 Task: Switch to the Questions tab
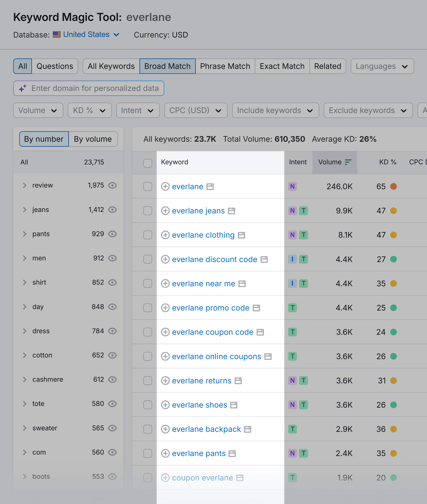coord(55,66)
